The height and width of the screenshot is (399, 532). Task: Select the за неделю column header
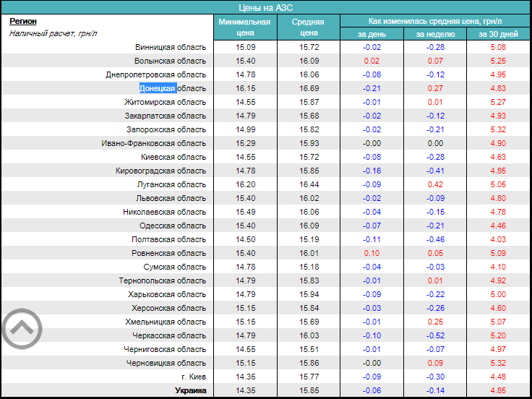pos(435,34)
